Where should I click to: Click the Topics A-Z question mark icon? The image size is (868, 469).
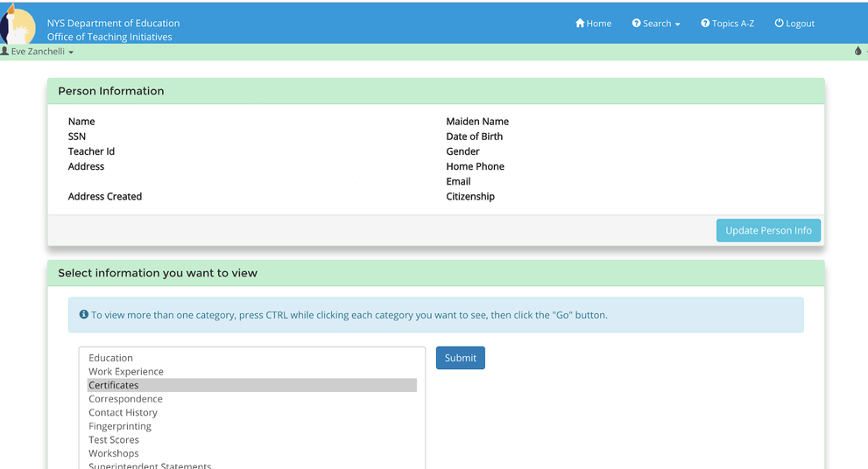click(705, 24)
